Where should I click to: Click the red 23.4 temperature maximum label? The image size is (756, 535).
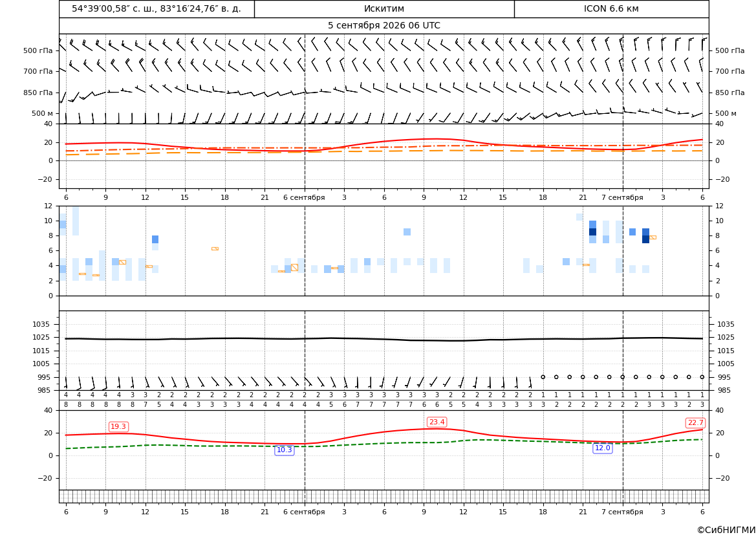pos(437,422)
